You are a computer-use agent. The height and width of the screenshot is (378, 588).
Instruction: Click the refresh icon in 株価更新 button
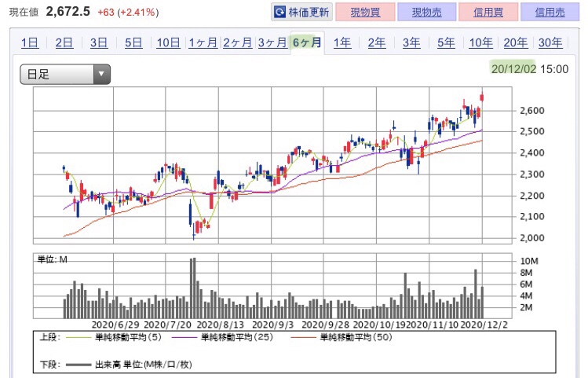pos(279,13)
